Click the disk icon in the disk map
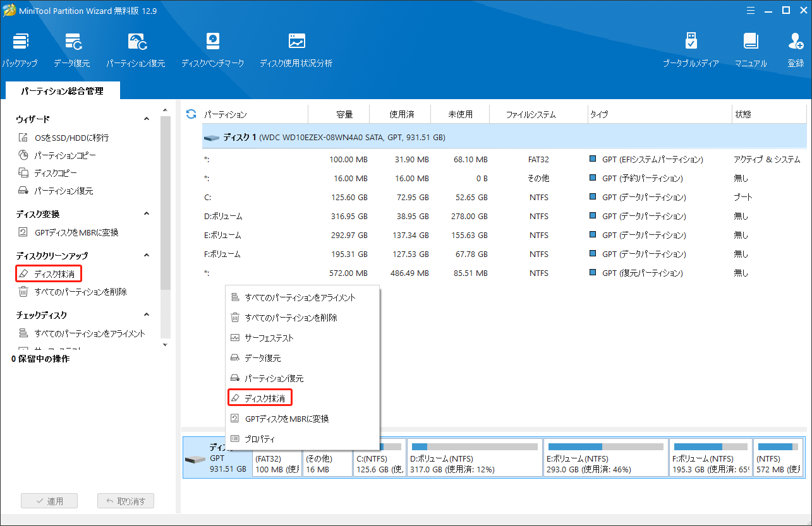812x526 pixels. (x=196, y=458)
